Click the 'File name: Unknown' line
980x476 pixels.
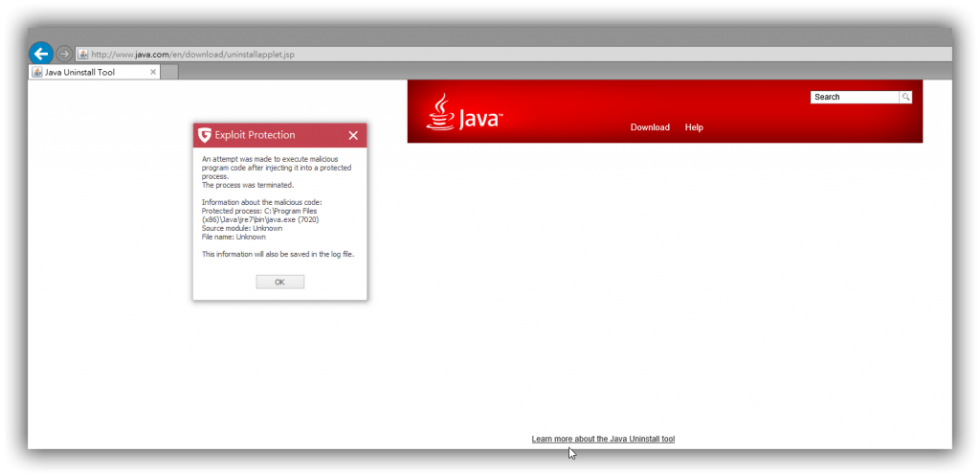pyautogui.click(x=234, y=238)
